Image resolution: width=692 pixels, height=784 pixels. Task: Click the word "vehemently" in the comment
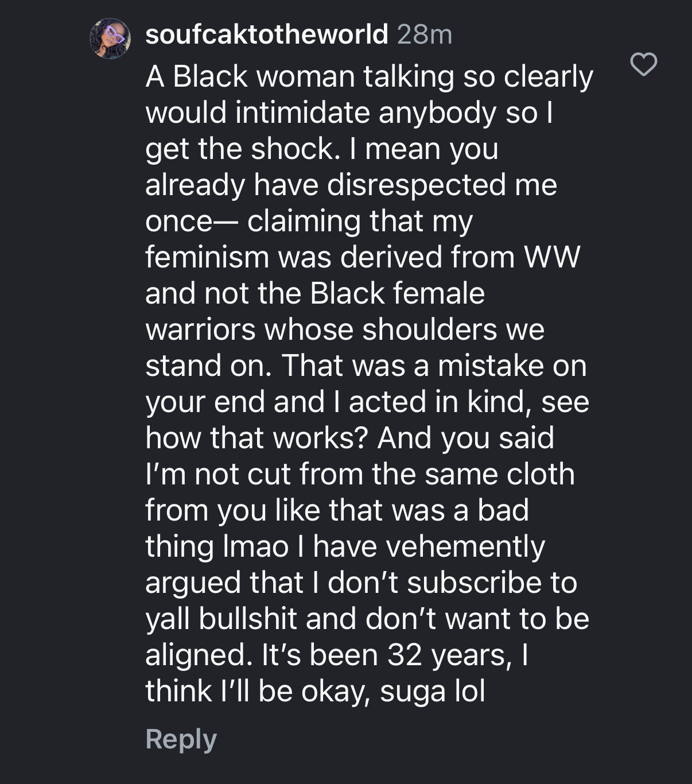tap(465, 546)
